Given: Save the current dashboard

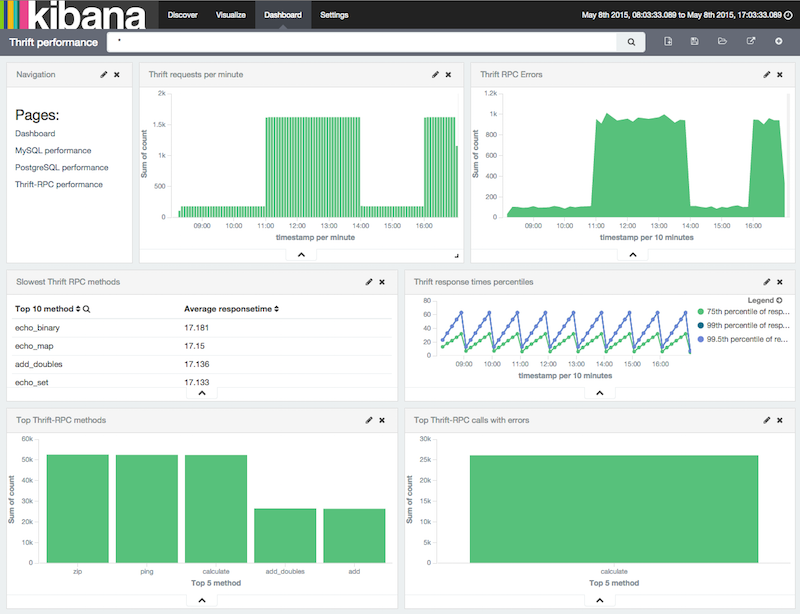Looking at the screenshot, I should (695, 42).
